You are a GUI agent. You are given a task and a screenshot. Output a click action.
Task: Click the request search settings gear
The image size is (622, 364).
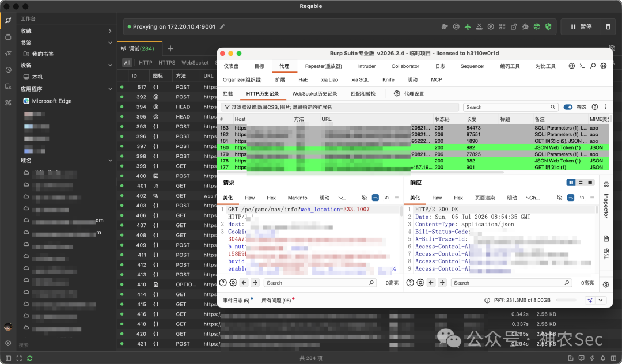[233, 283]
